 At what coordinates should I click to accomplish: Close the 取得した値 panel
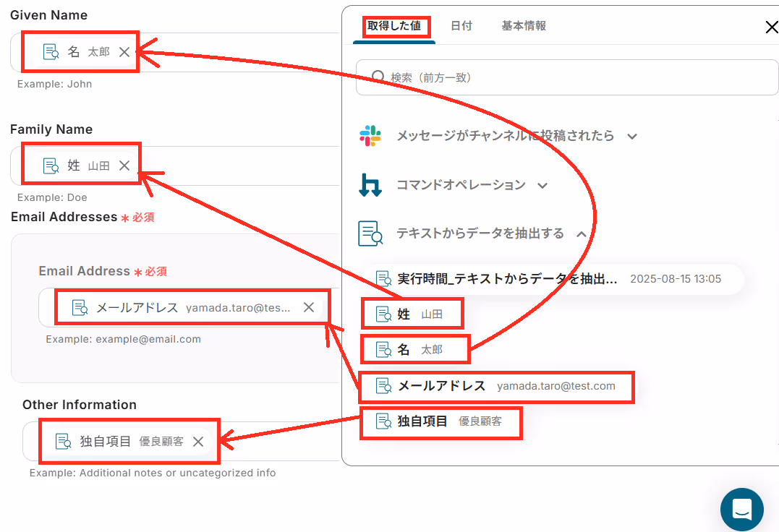(x=771, y=27)
